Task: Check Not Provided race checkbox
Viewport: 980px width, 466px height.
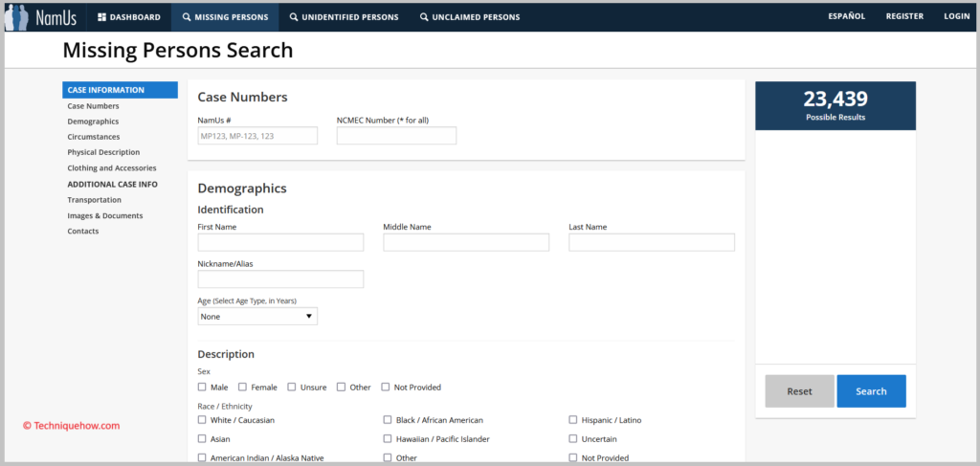Action: (573, 457)
